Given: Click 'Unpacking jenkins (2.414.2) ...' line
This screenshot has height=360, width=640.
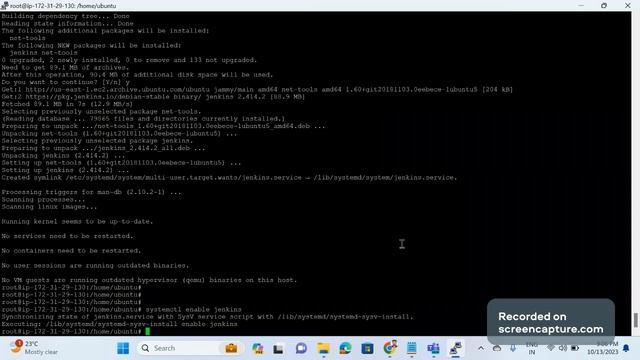Looking at the screenshot, I should click(63, 156).
